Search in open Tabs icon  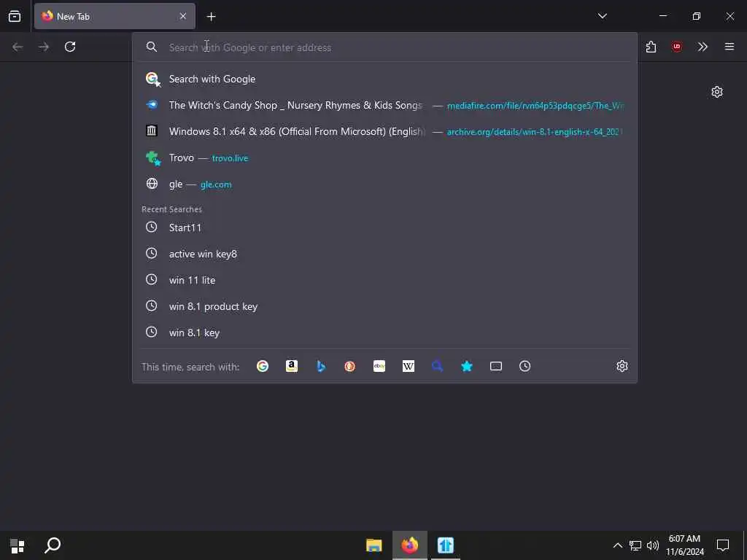coord(496,366)
